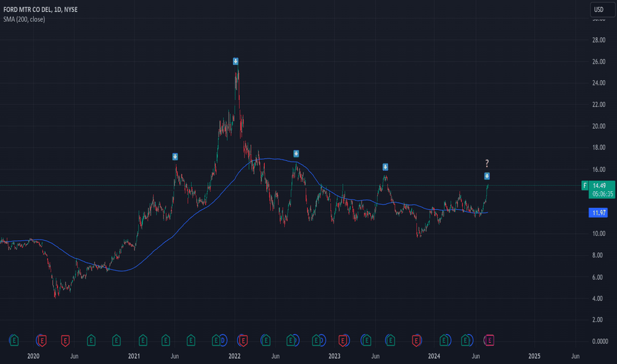Open the green earnings marker right after Jun 2021

(x=191, y=340)
